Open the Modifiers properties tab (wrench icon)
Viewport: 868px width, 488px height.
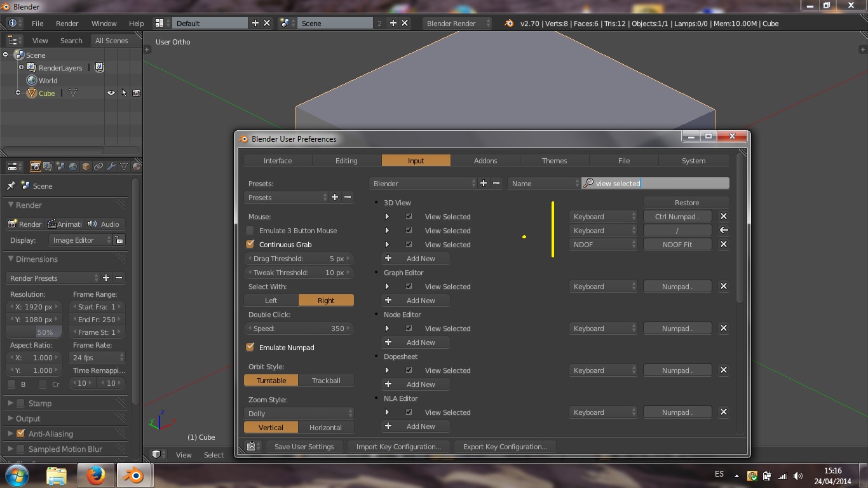click(x=111, y=166)
